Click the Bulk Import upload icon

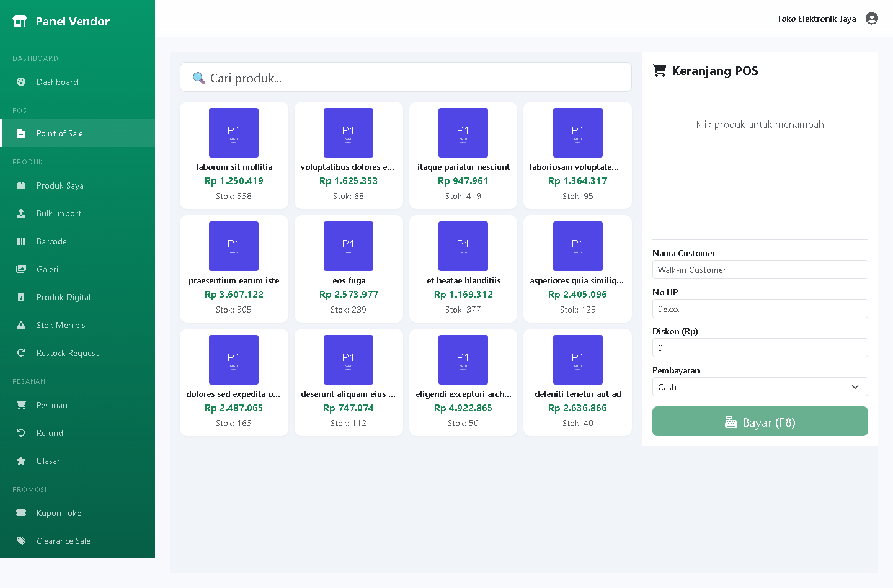(x=21, y=213)
